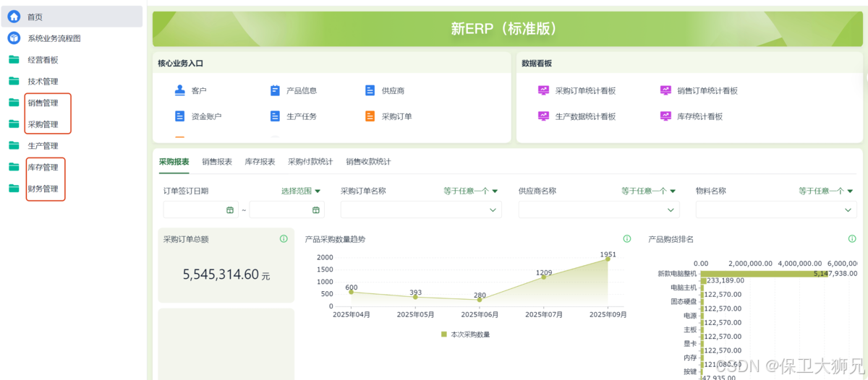This screenshot has width=868, height=380.
Task: Click the 产品信息 clipboard icon
Action: [275, 90]
